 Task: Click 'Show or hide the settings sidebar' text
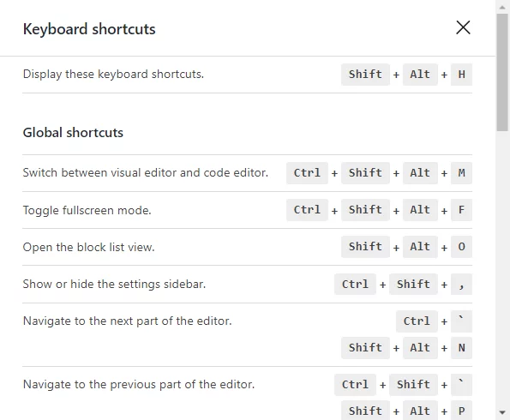(x=114, y=284)
